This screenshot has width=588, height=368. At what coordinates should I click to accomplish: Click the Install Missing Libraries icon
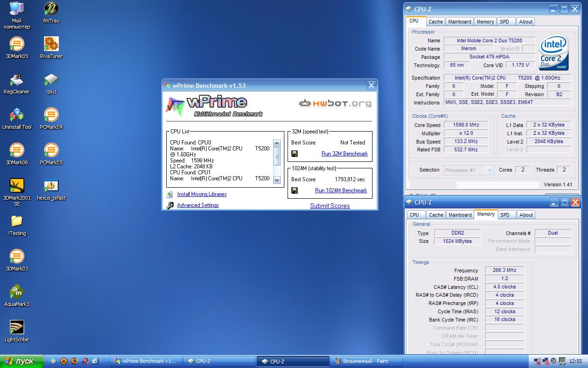(x=170, y=195)
